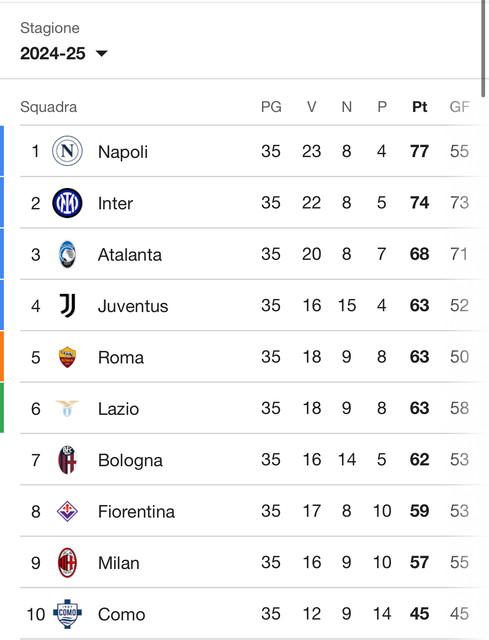The height and width of the screenshot is (640, 489).
Task: Select the PG column header
Action: point(271,107)
